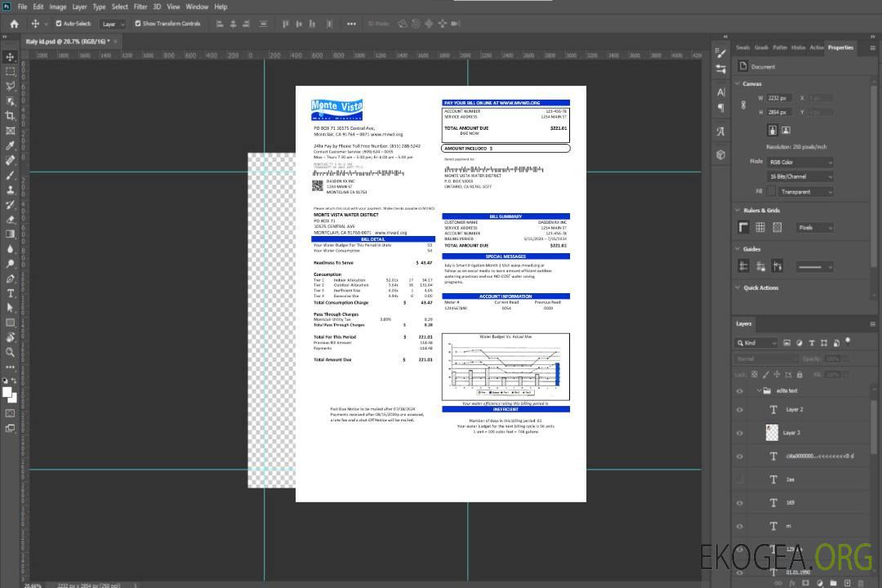Hide Layer 2 using its eye icon
The image size is (882, 588).
(740, 410)
